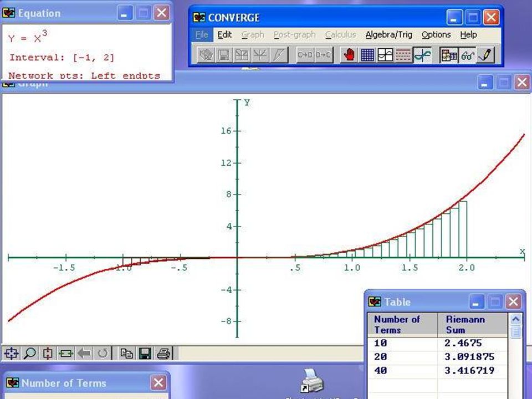Click the four-arrow expand view icon on the graph toolbar
The image size is (532, 399).
[11, 353]
